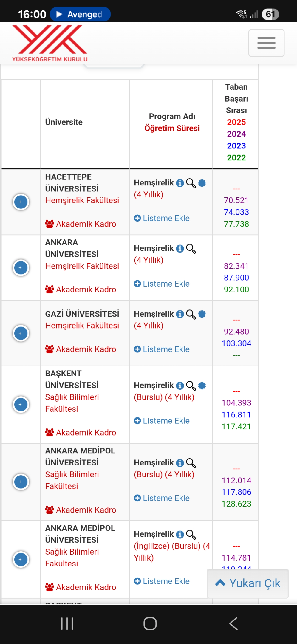Click the blue badge icon on Gazi Hemşirelik
The image size is (297, 644).
(202, 314)
